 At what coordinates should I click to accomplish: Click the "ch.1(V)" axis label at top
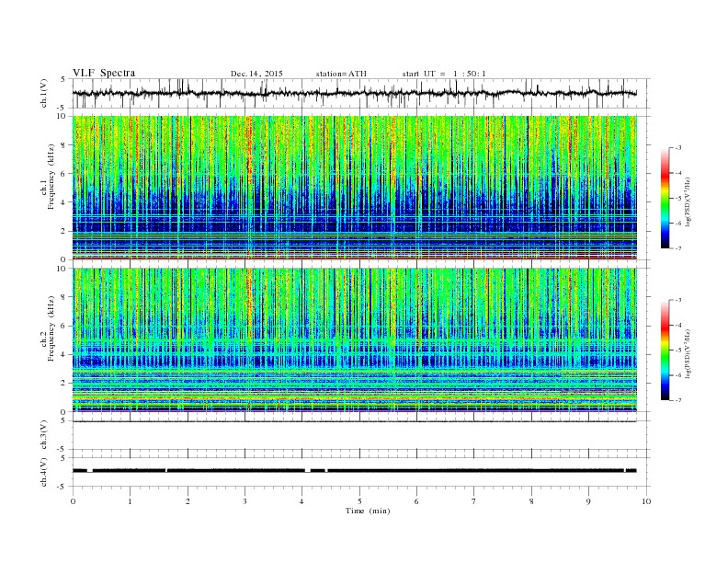(44, 93)
